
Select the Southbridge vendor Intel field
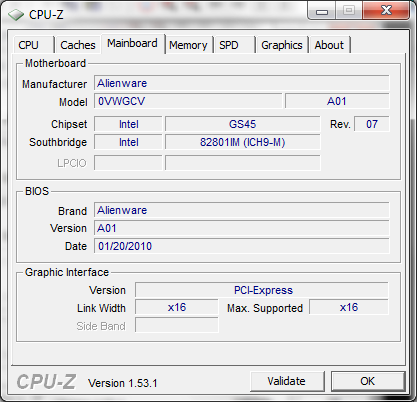tap(128, 142)
